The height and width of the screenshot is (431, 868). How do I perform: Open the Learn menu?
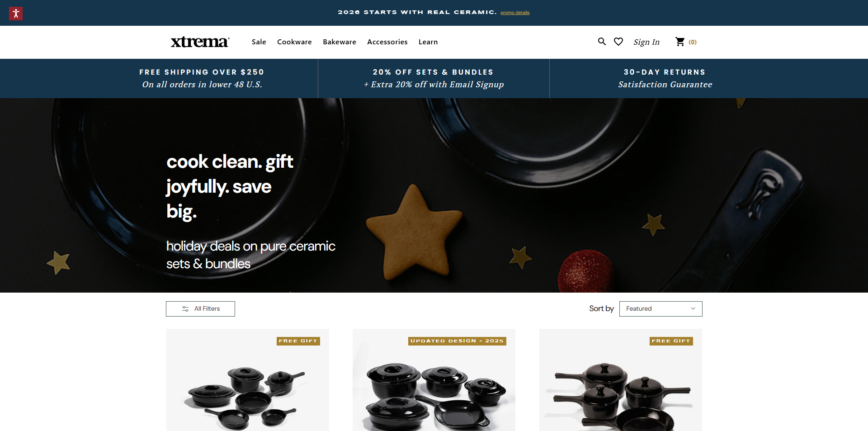[x=428, y=42]
